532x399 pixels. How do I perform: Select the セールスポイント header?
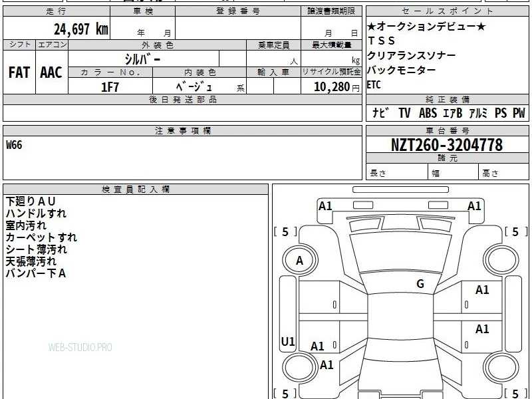[447, 11]
